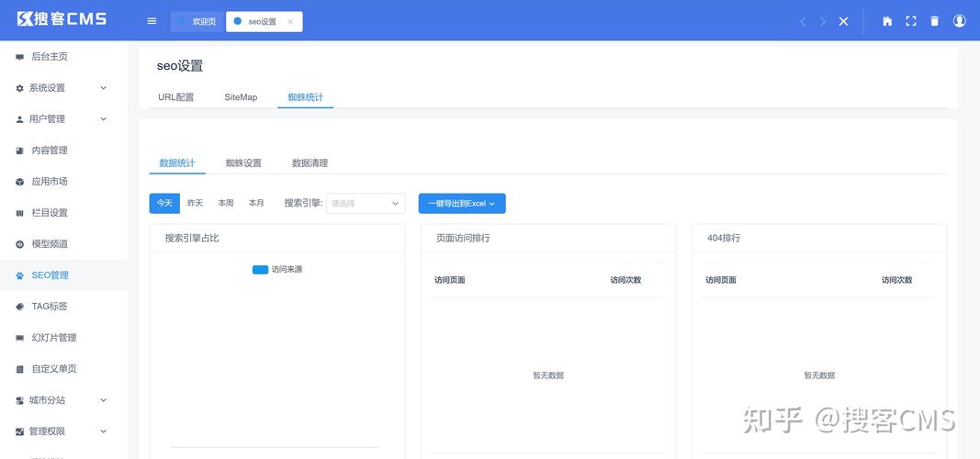Close all tabs with the X icon
The image size is (980, 459).
pyautogui.click(x=843, y=21)
